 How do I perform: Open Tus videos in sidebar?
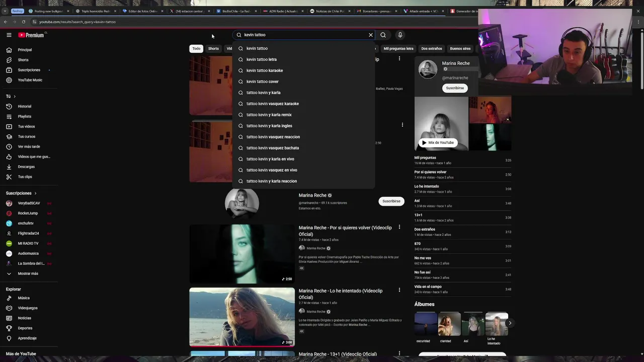tap(26, 126)
